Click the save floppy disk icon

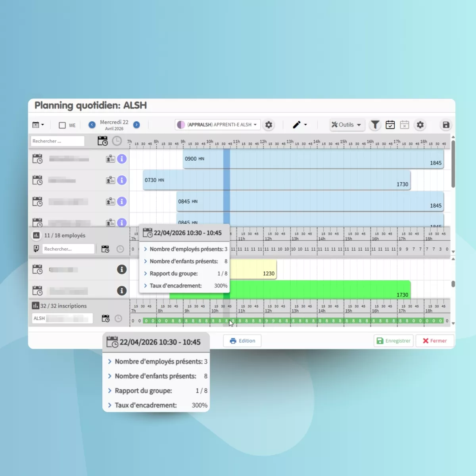446,125
